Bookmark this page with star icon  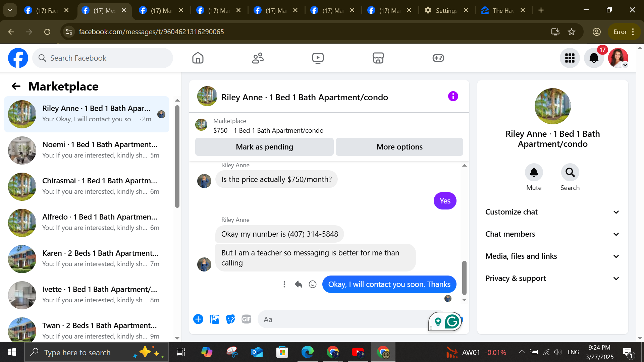pyautogui.click(x=572, y=32)
